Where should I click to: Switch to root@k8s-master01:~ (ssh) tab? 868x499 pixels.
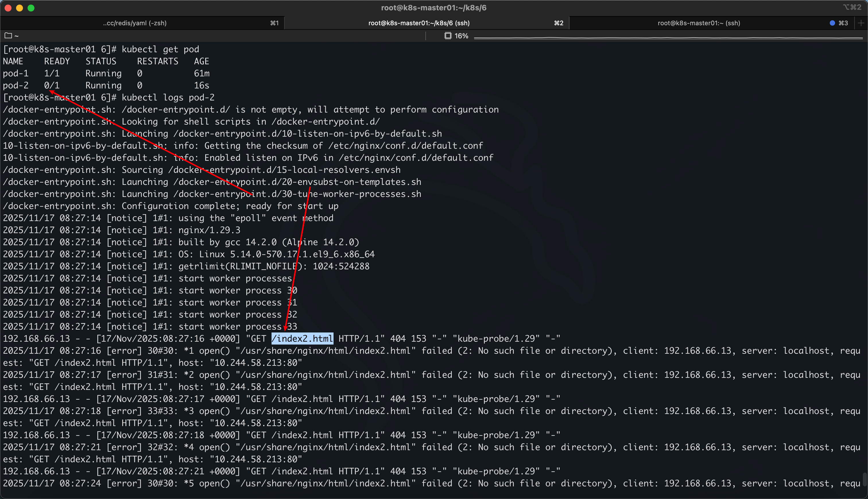pos(698,23)
